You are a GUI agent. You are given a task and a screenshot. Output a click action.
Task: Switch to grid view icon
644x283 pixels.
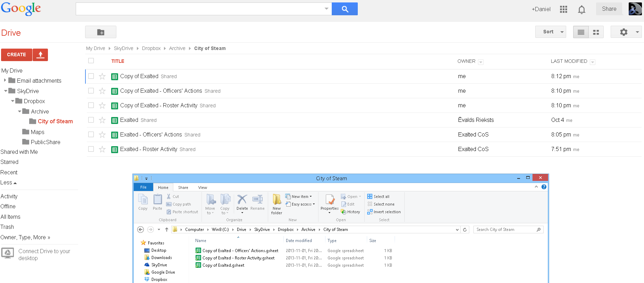(x=596, y=32)
